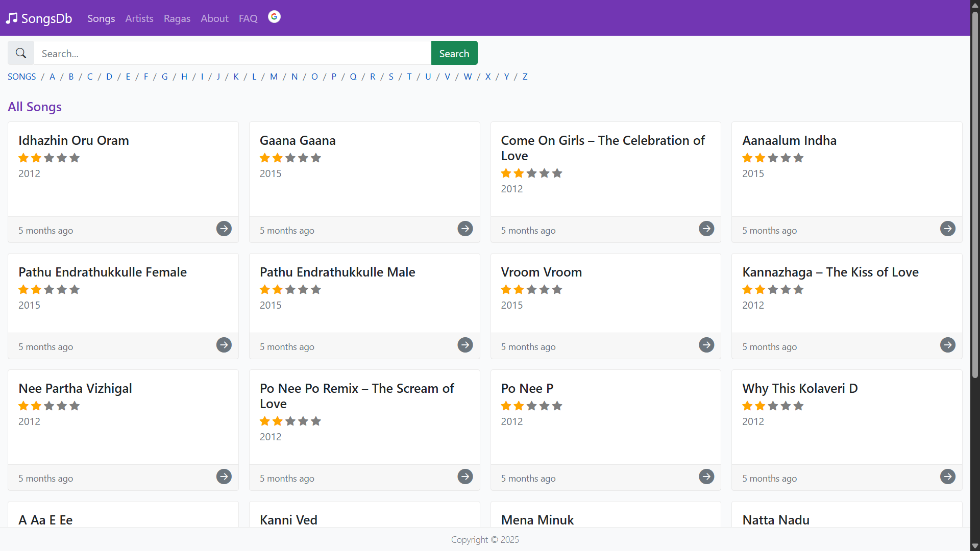Viewport: 980px width, 551px height.
Task: Click A Aa E Ee song title
Action: click(x=45, y=520)
